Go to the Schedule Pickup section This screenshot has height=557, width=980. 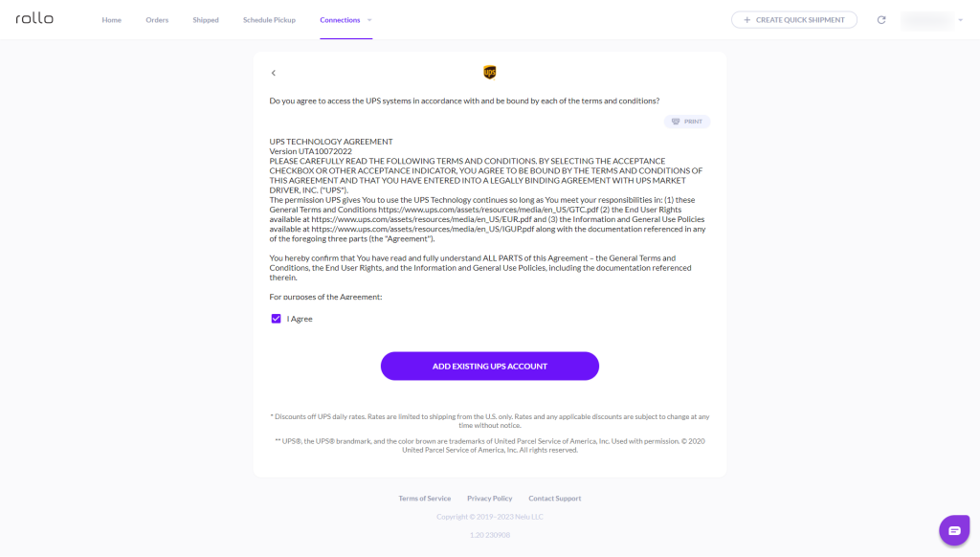click(269, 18)
